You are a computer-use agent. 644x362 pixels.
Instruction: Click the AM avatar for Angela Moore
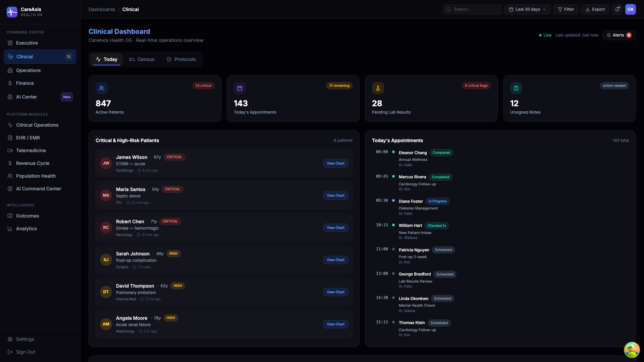[x=106, y=324]
